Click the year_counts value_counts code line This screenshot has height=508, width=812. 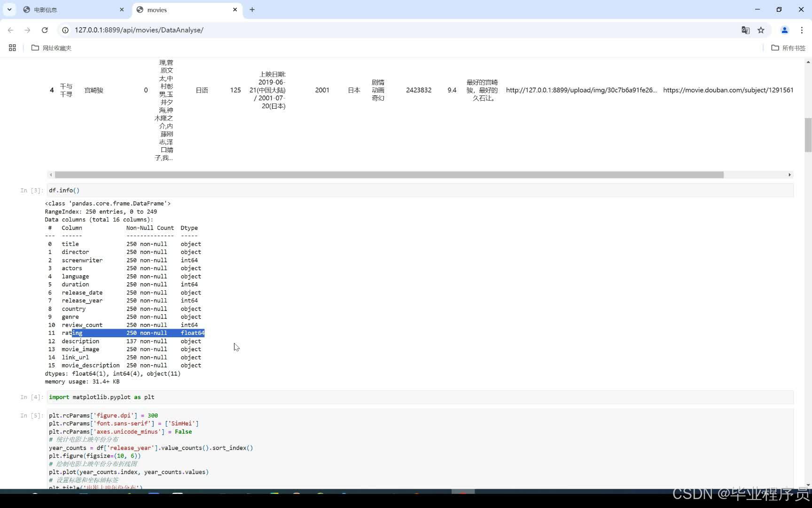pos(151,448)
